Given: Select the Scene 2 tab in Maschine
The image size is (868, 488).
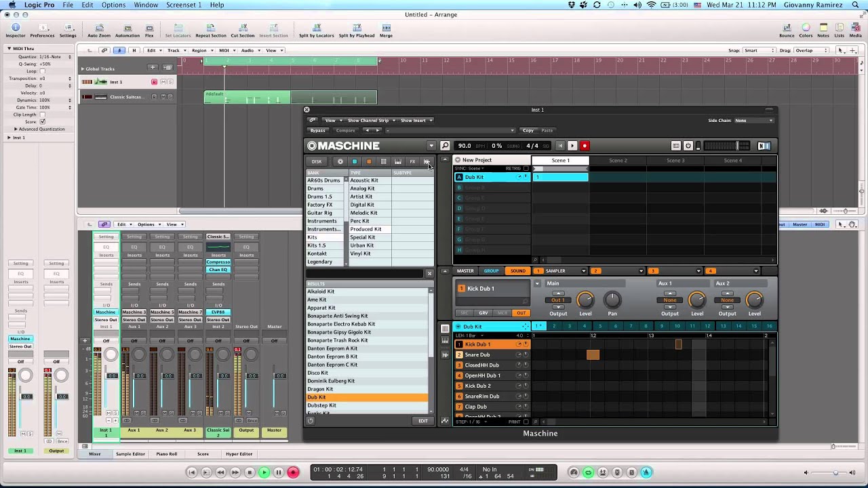Looking at the screenshot, I should pos(618,161).
